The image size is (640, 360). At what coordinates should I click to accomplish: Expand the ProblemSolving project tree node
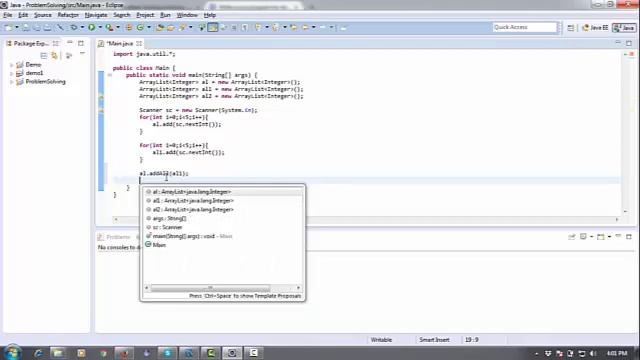coord(11,82)
